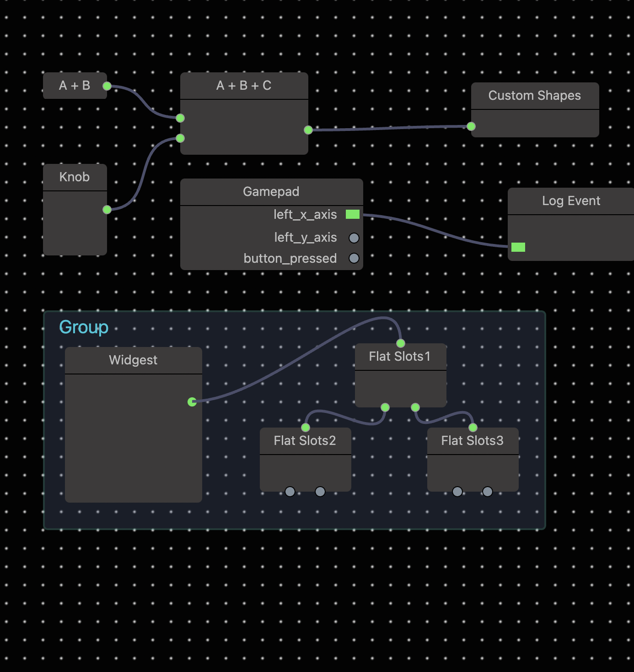The image size is (634, 672).
Task: Select the Gamepad node header
Action: (x=272, y=192)
